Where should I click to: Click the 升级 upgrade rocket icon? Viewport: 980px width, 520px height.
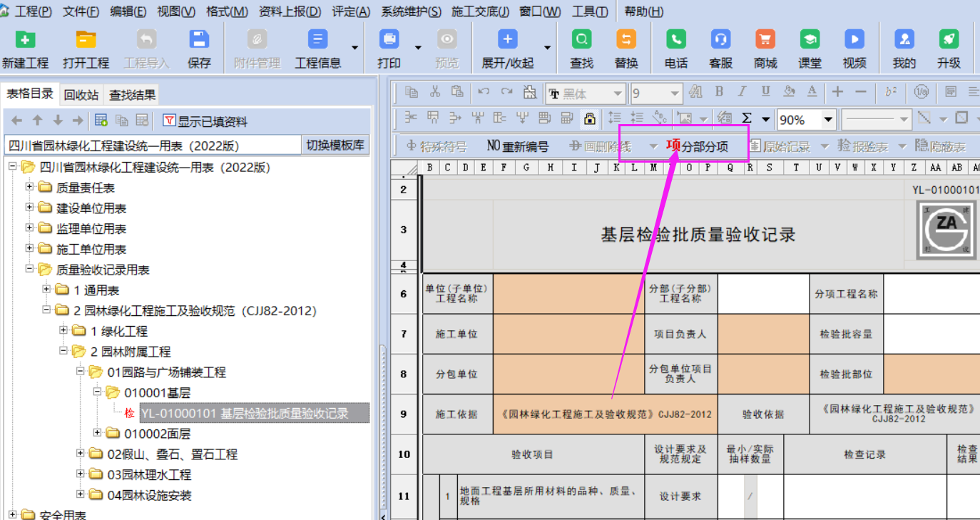949,40
